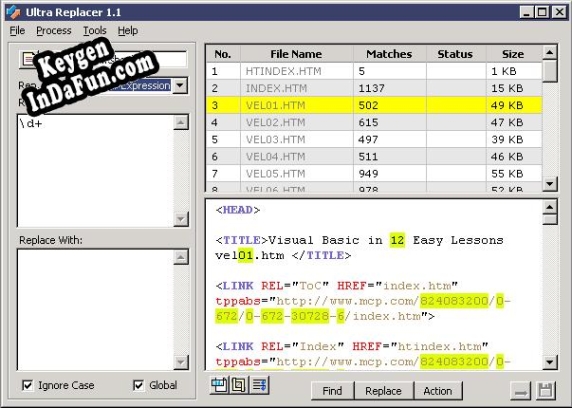Click the Replace button

[x=383, y=391]
